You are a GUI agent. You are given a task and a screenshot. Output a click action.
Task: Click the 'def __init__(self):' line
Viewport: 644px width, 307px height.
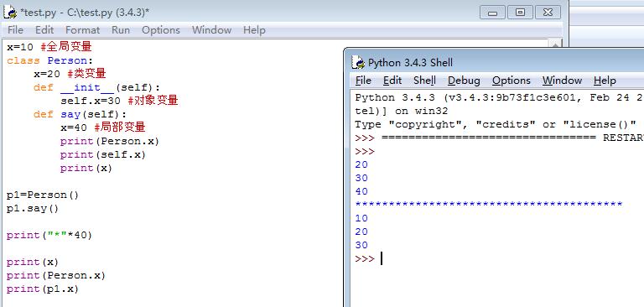pyautogui.click(x=96, y=87)
